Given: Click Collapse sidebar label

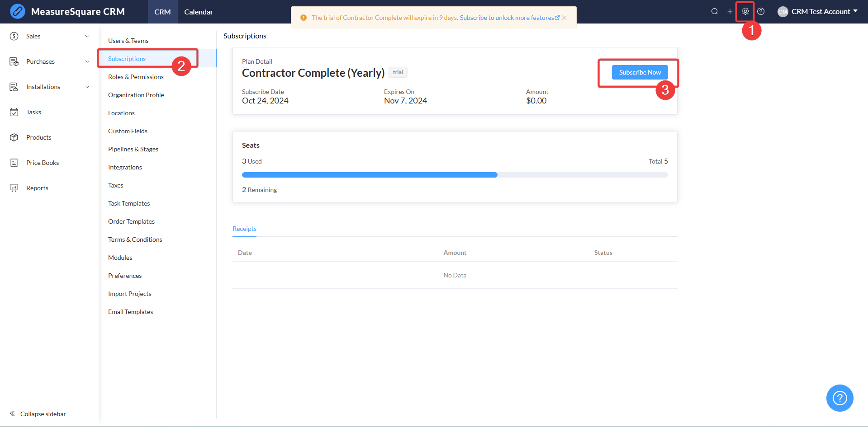Looking at the screenshot, I should (43, 414).
